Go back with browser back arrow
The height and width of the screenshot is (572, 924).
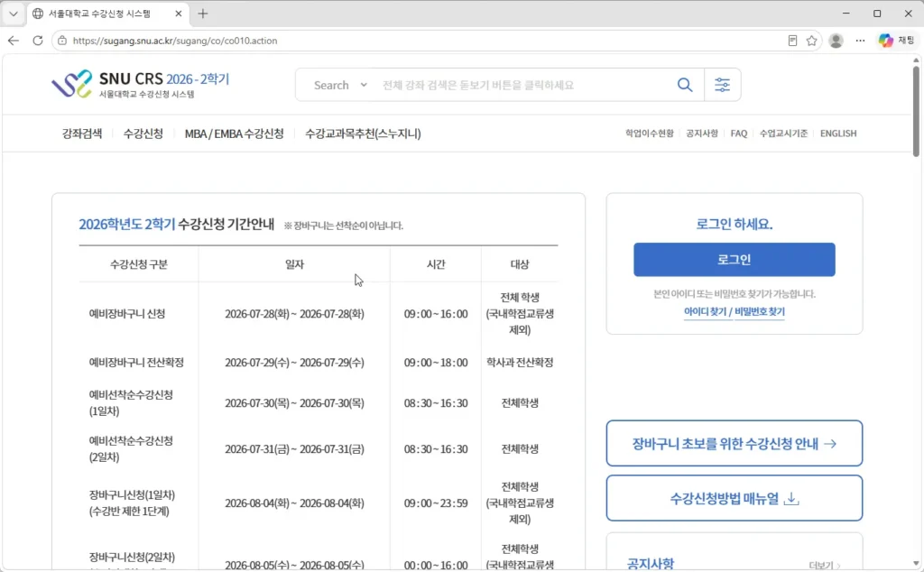point(14,41)
